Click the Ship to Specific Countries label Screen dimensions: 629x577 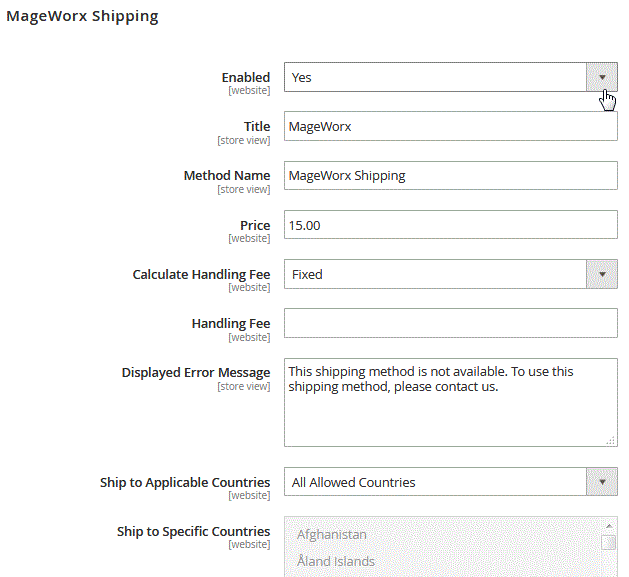click(193, 531)
